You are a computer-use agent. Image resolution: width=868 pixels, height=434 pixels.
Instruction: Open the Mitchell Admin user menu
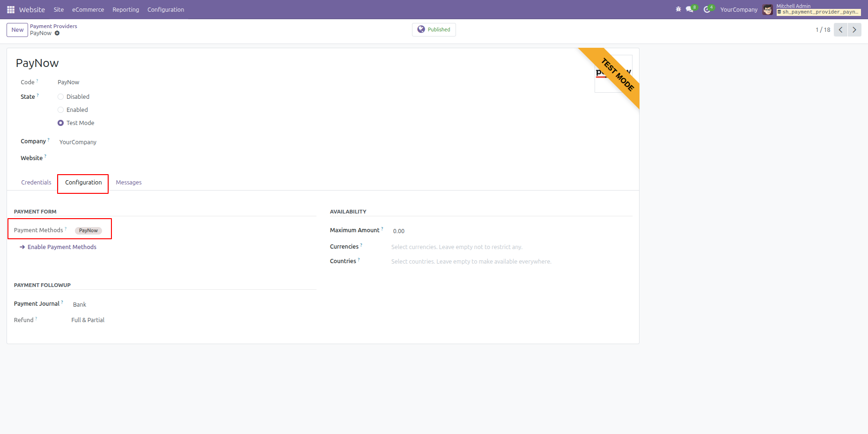pos(812,9)
